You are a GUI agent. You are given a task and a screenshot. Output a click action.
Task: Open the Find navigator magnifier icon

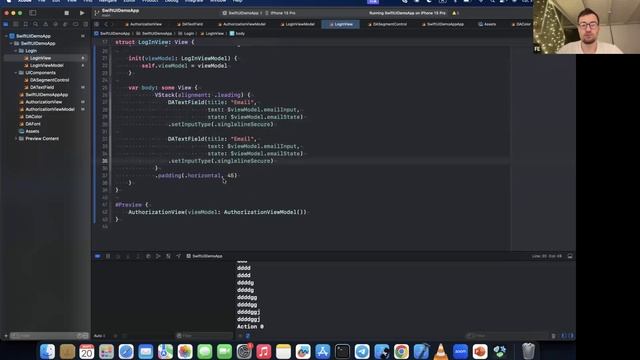36,24
